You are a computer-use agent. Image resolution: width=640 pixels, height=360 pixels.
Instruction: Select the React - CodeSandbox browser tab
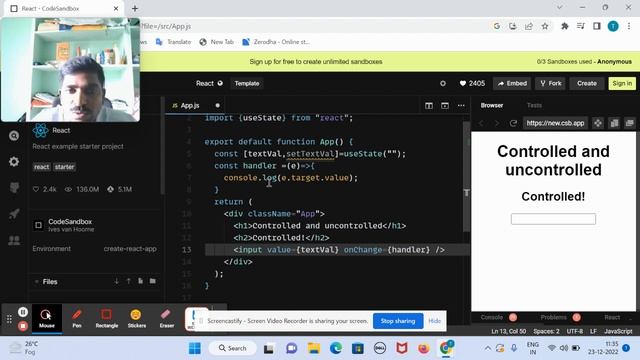pyautogui.click(x=63, y=8)
